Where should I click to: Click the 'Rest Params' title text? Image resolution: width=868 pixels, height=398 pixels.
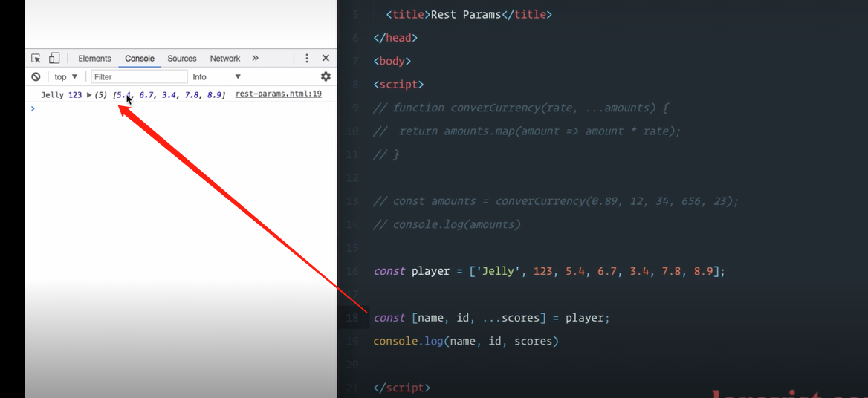click(x=466, y=14)
